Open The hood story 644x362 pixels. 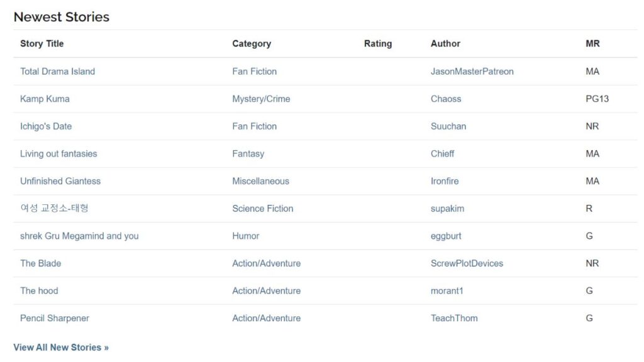[x=39, y=291]
